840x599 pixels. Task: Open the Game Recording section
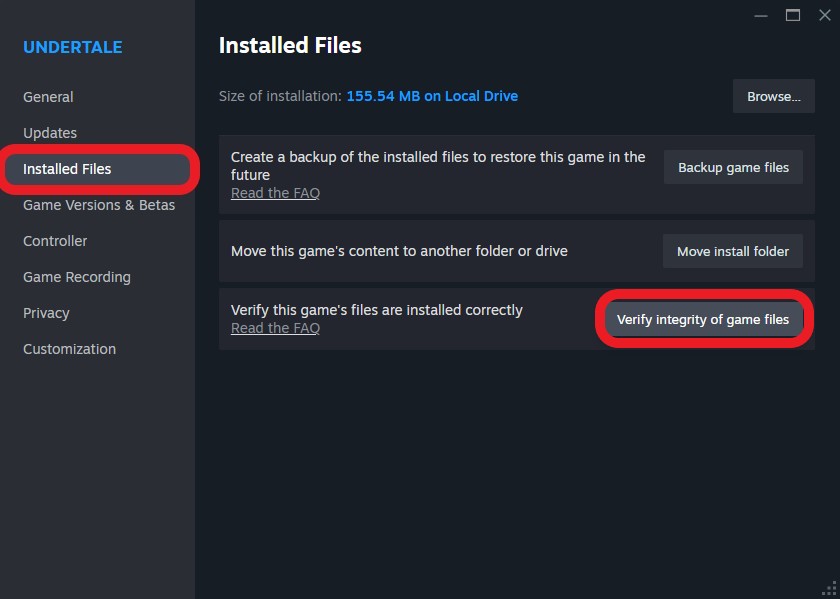pyautogui.click(x=77, y=277)
